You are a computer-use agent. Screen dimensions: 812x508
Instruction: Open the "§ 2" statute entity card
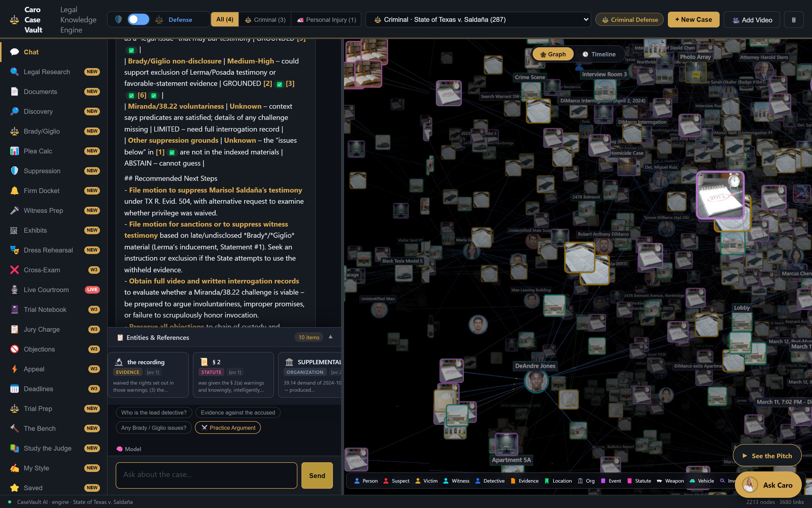233,375
